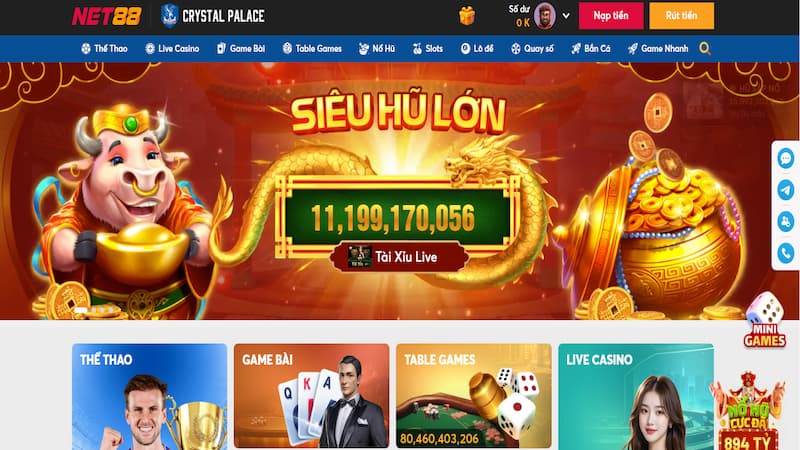
Task: Open the Table Games category card
Action: [x=473, y=396]
